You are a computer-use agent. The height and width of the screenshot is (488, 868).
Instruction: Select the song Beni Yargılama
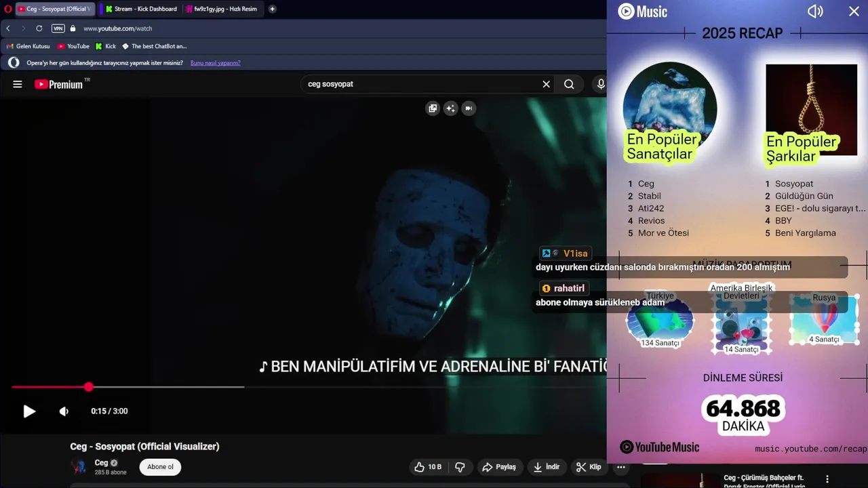tap(806, 232)
